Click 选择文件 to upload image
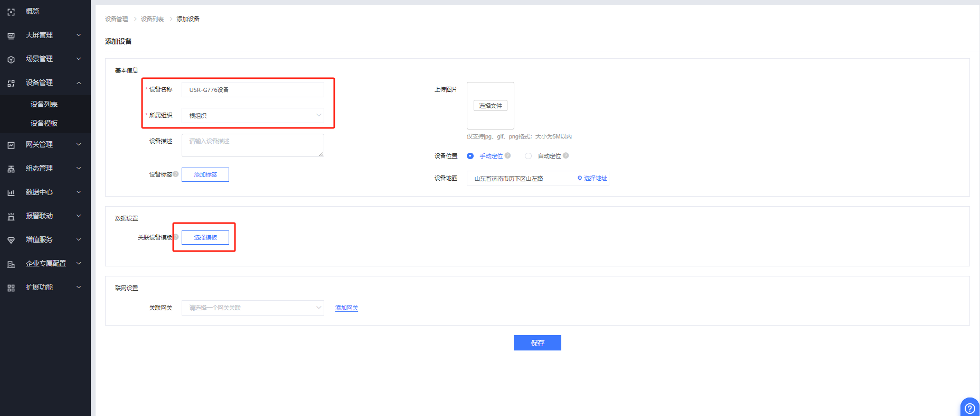This screenshot has width=980, height=416. pos(490,106)
